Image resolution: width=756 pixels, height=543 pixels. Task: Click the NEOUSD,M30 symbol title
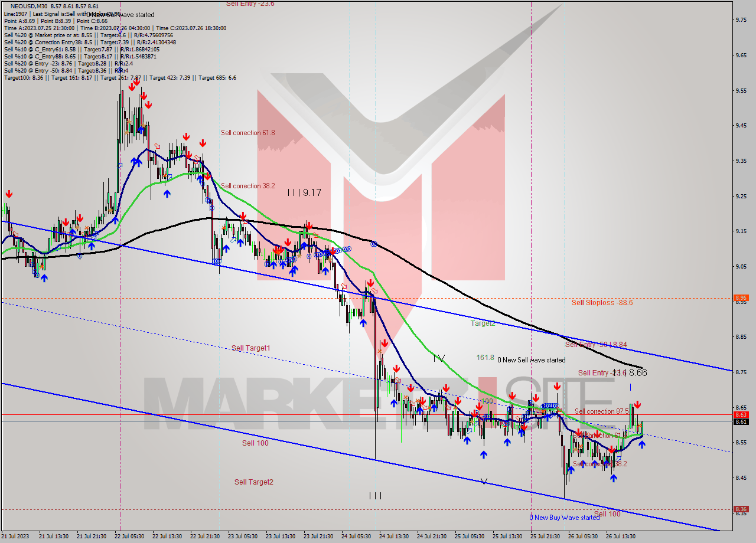30,6
